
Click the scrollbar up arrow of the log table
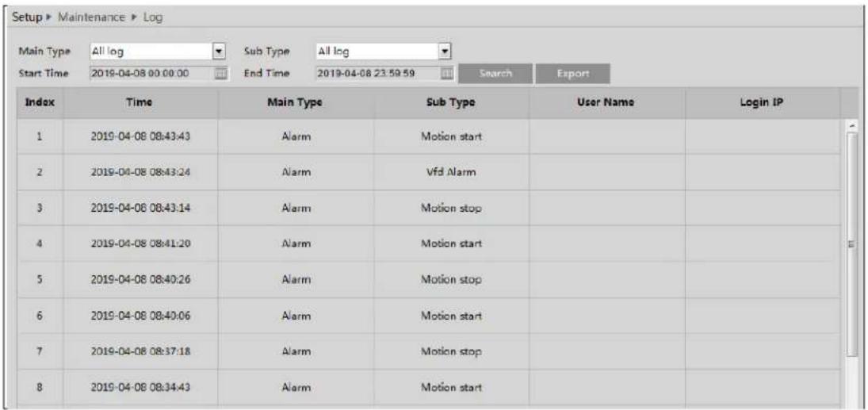click(851, 127)
